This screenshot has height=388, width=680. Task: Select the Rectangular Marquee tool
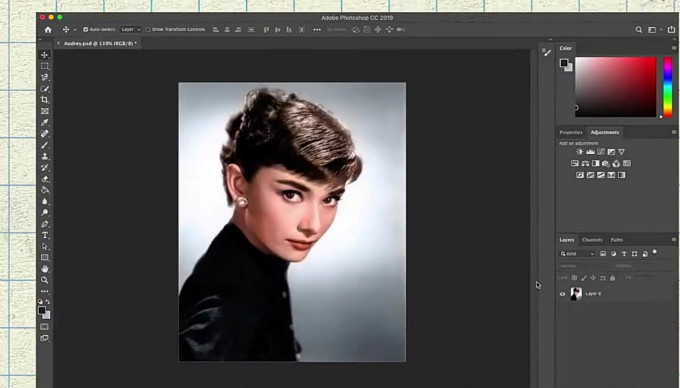pos(45,66)
